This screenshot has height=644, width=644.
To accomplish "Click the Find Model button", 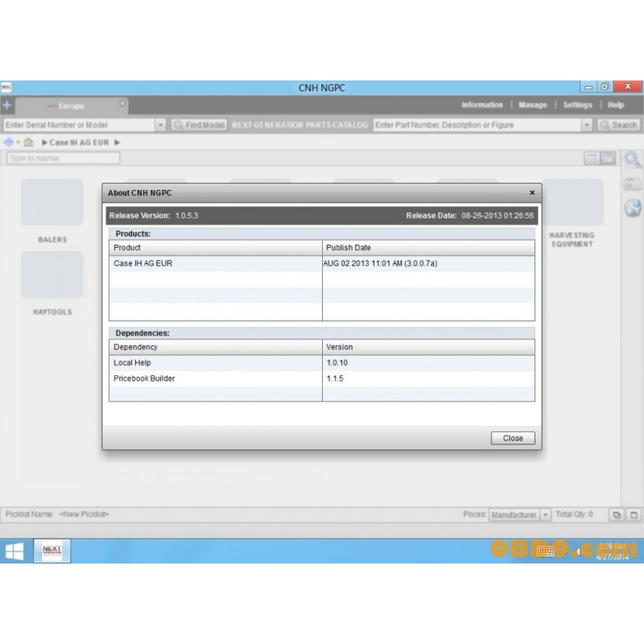I will coord(199,125).
